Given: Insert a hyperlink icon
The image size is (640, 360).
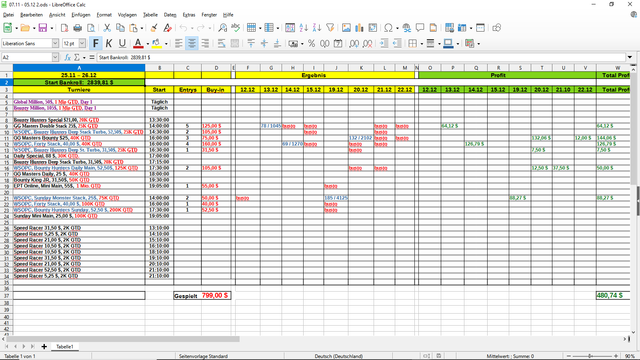Looking at the screenshot, I should [407, 28].
